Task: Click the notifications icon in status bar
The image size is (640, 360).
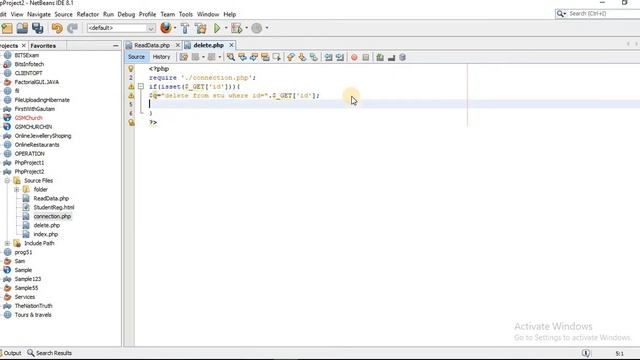Action: 585,353
